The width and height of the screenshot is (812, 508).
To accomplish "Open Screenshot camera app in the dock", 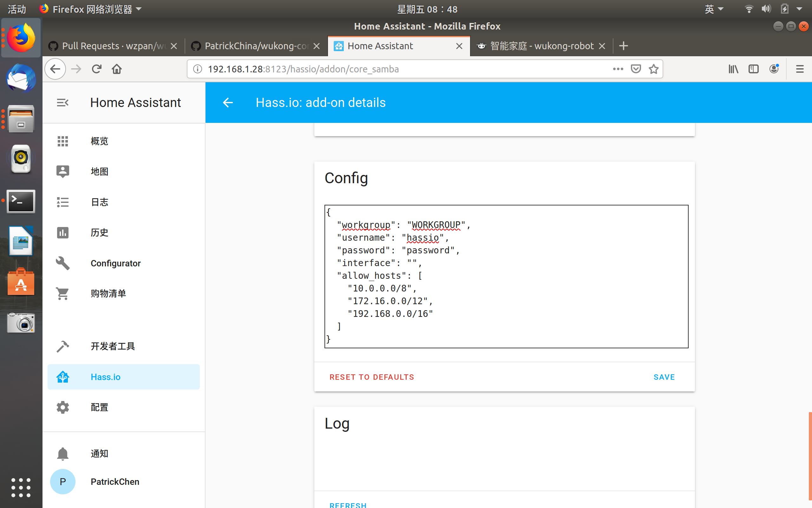I will tap(21, 323).
